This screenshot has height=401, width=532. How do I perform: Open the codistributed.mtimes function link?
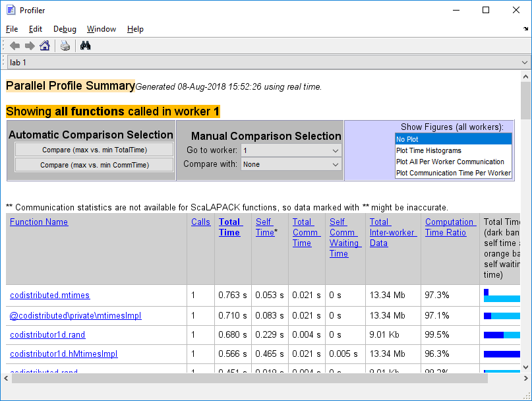(49, 295)
